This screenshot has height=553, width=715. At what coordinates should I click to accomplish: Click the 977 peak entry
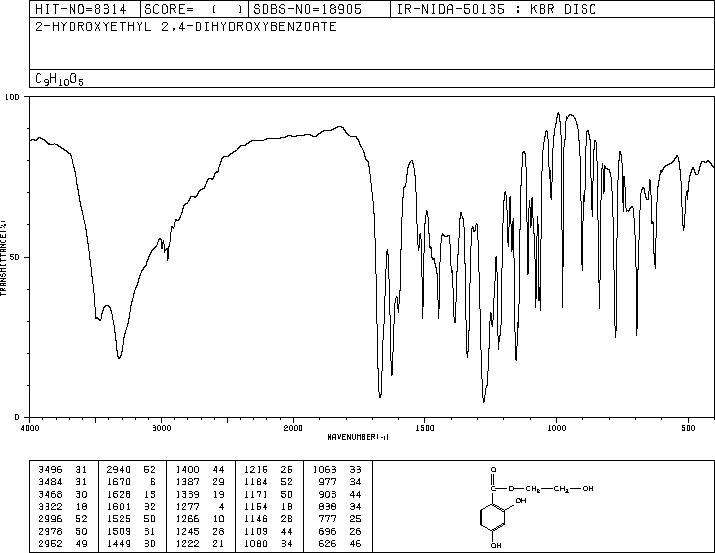pos(340,482)
